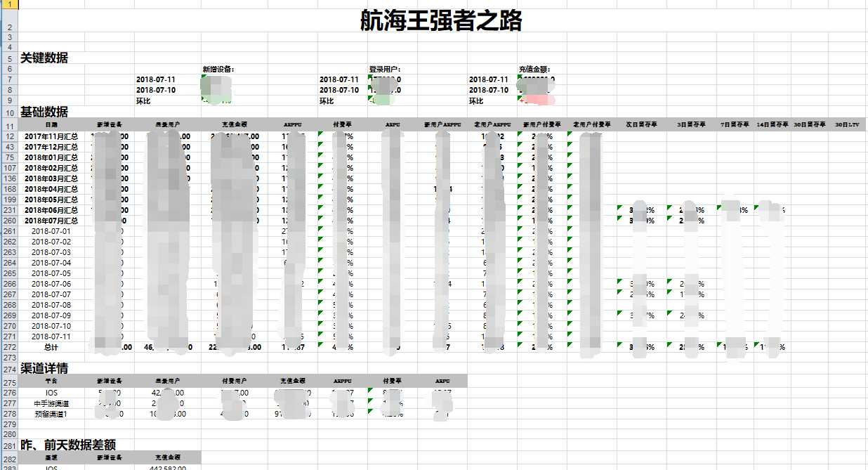The image size is (868, 470).
Task: Click the 2018年03月汇总 row label
Action: [51, 178]
